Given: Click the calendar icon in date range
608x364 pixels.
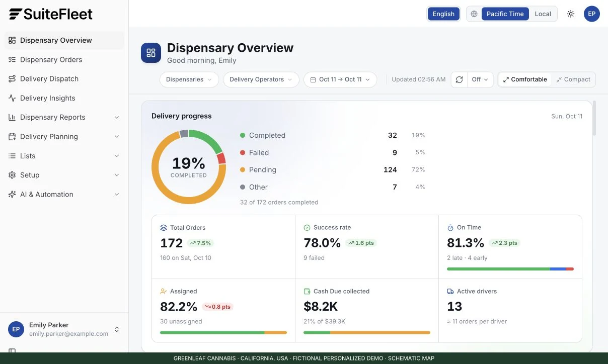Looking at the screenshot, I should click(313, 79).
